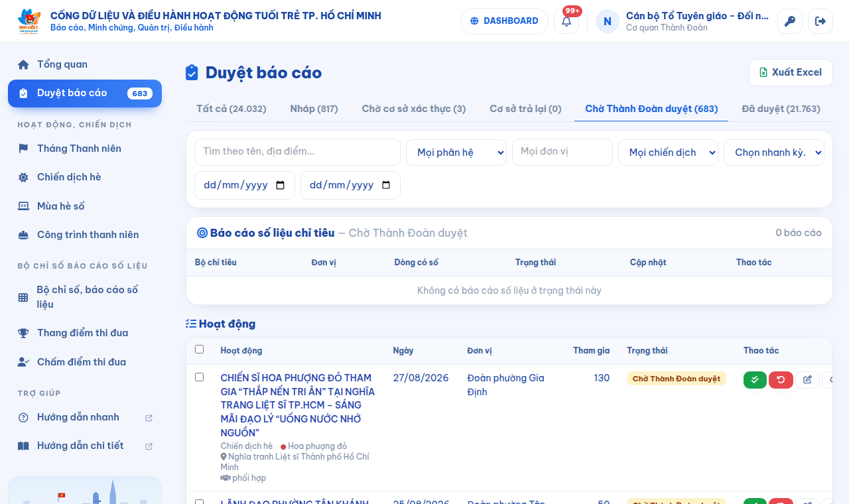Open the Chờ cơ sở xác thực tab
The image size is (849, 504).
(414, 109)
